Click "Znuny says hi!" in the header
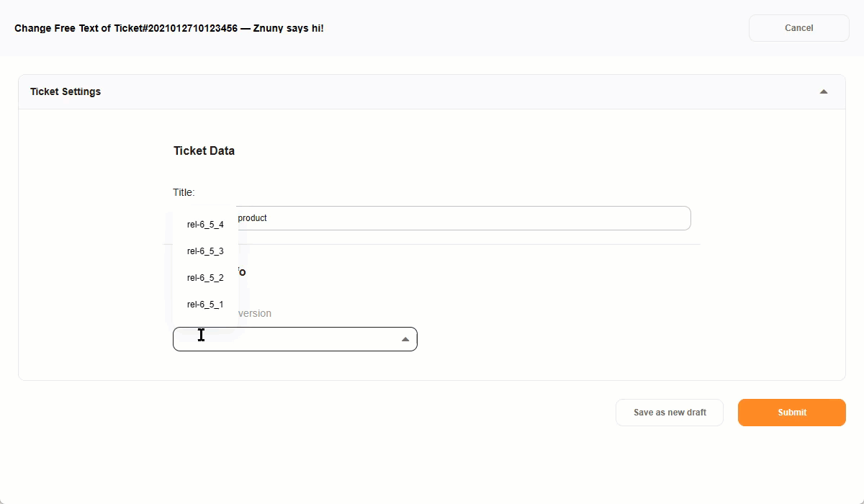 point(288,28)
